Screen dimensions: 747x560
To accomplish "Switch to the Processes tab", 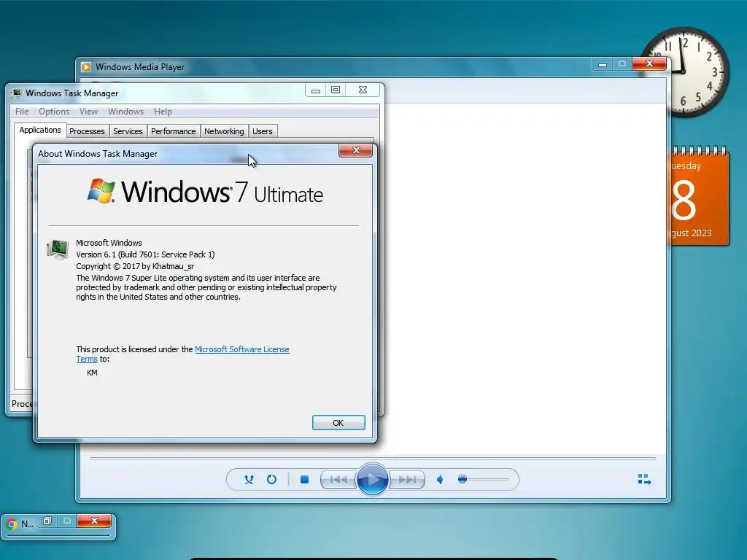I will pos(87,131).
